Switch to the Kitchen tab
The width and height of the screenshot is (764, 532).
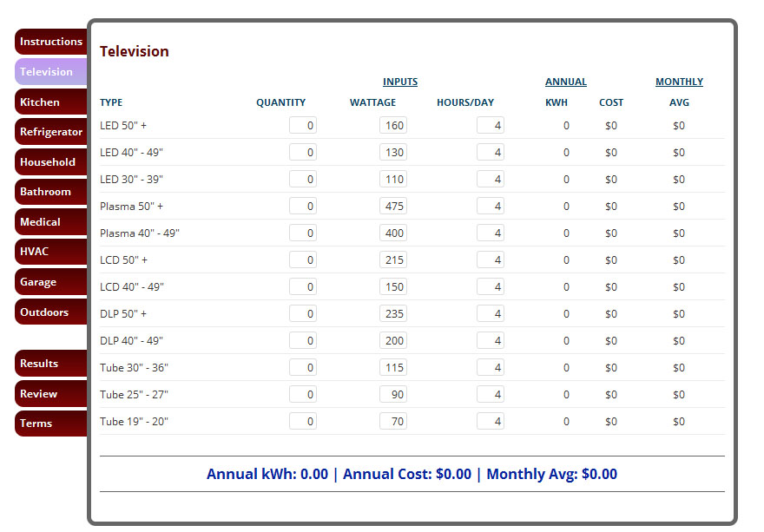(x=50, y=102)
